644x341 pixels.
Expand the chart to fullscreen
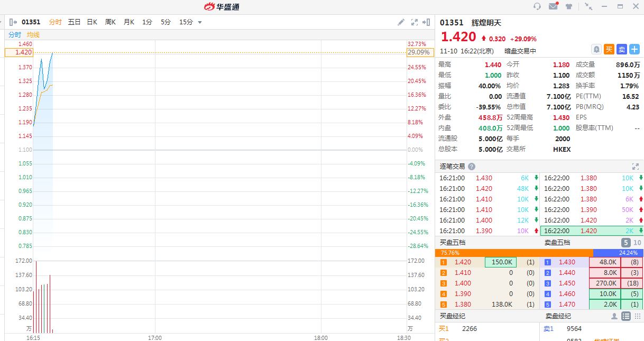coord(414,22)
